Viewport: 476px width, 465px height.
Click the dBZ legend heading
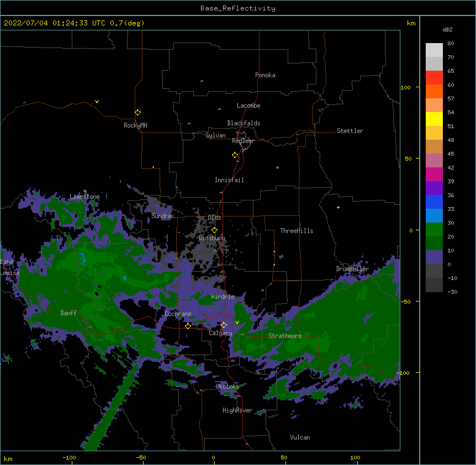coord(447,30)
